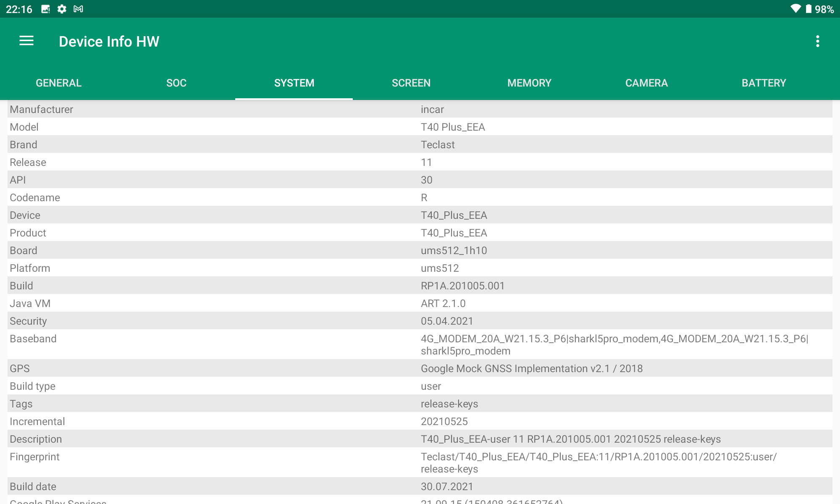Tap the Device Info HW title
Screen dimensions: 840x504
click(109, 41)
